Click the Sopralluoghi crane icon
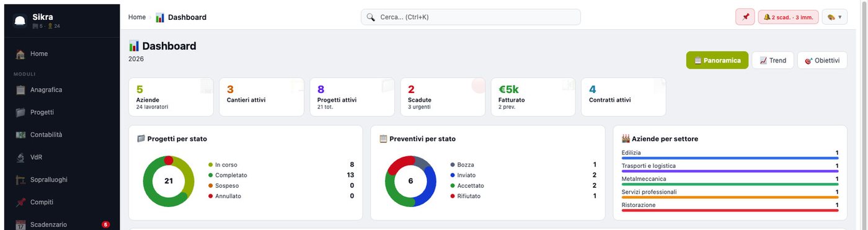 coord(20,180)
